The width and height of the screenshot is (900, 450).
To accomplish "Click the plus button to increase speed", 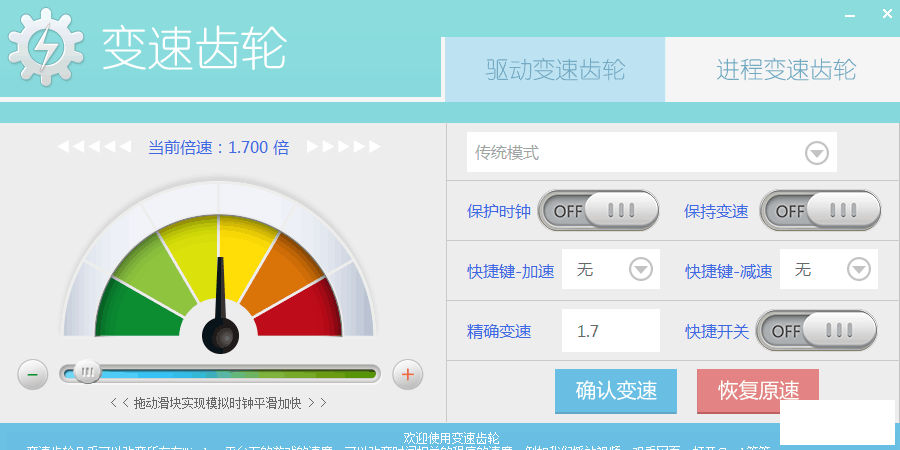I will [x=408, y=375].
